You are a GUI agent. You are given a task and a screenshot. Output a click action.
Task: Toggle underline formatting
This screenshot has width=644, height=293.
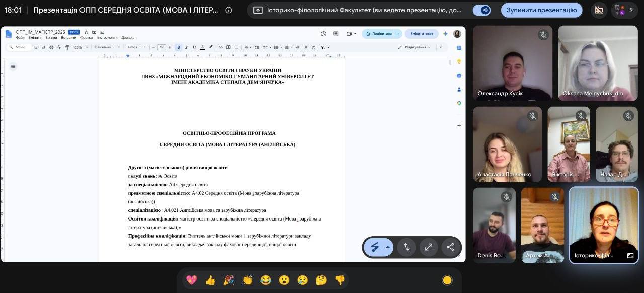194,47
